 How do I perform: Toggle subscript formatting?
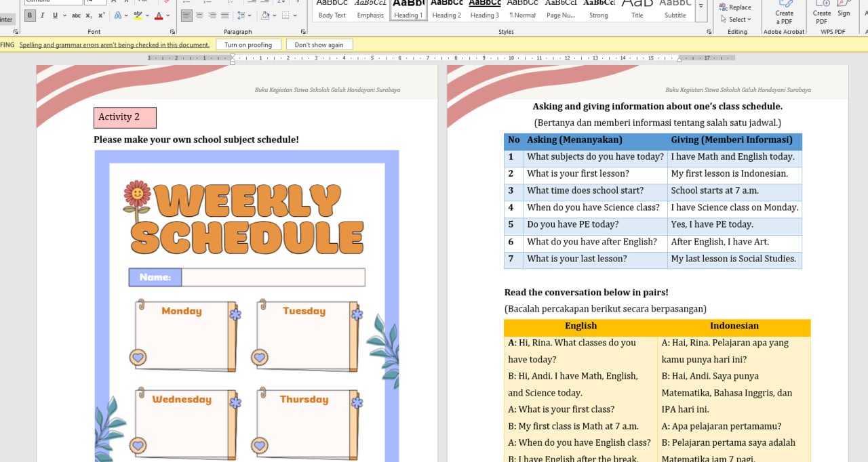(x=90, y=15)
